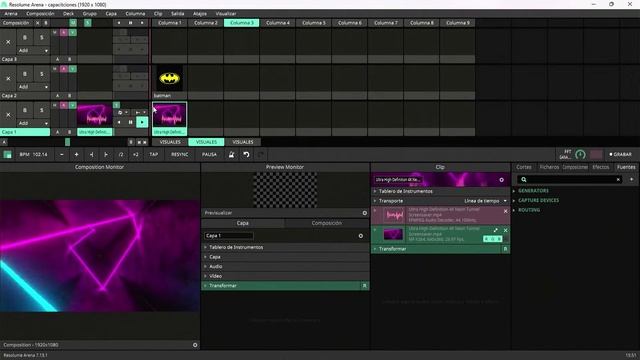Toggle the metronome icon
The image size is (640, 360).
click(231, 154)
